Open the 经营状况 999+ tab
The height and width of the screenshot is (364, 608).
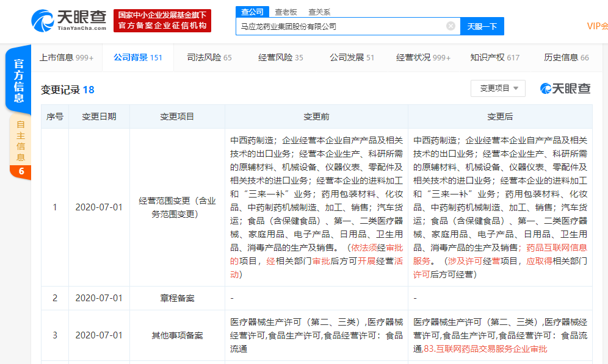coord(424,58)
